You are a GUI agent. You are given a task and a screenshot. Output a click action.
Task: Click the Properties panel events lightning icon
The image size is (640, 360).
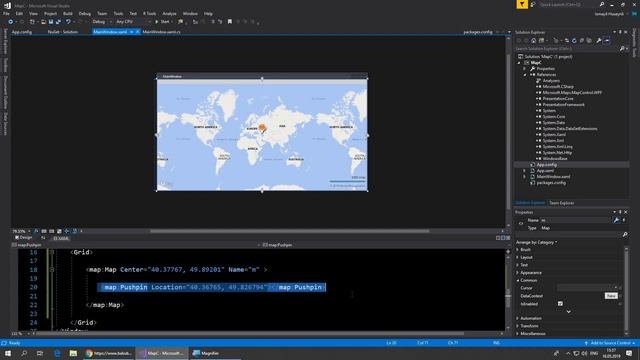(x=624, y=220)
